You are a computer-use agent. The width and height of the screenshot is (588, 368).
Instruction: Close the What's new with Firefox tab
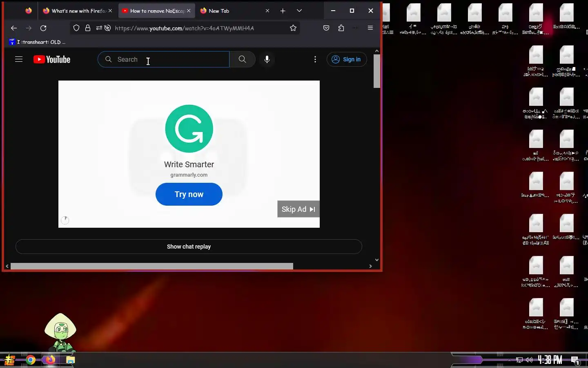[110, 11]
